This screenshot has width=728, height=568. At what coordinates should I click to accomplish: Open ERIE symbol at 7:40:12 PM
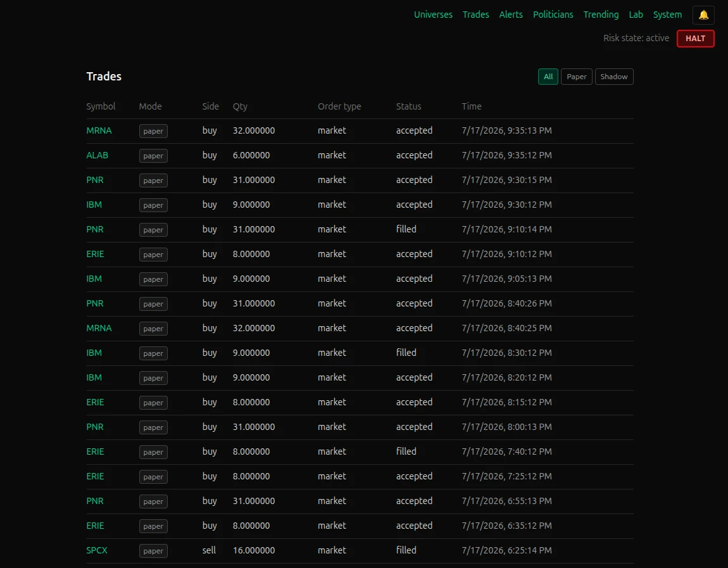point(95,451)
